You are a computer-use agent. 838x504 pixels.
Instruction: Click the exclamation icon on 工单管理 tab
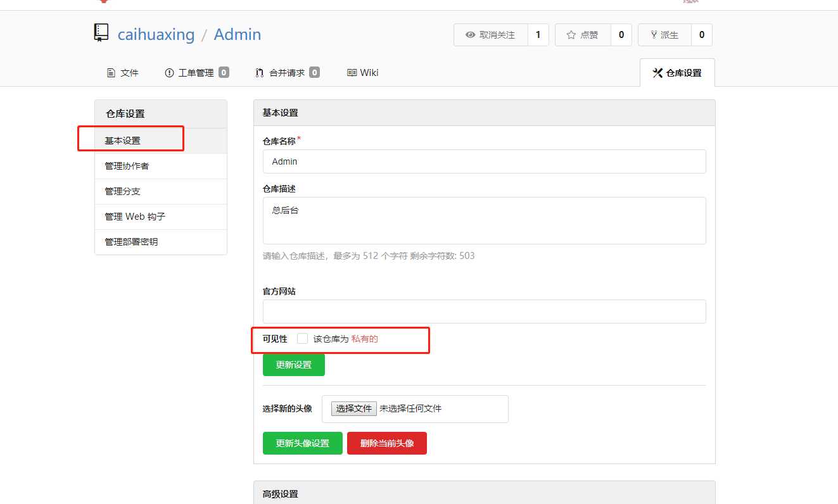pyautogui.click(x=169, y=73)
